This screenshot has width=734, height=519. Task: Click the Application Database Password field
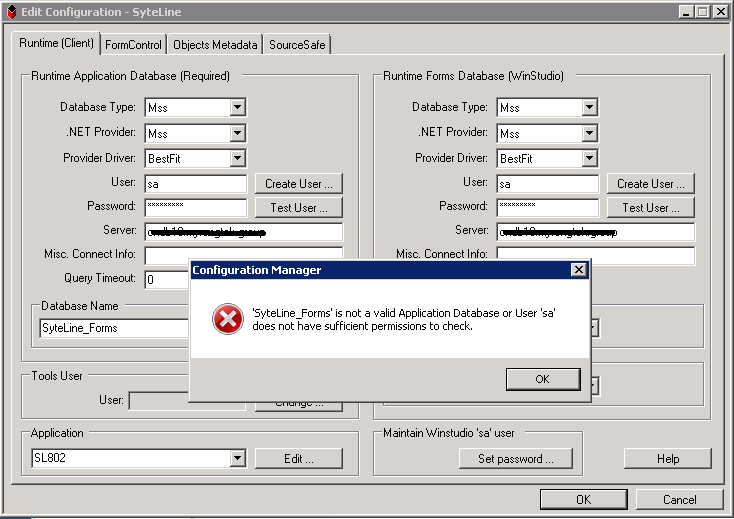(196, 207)
